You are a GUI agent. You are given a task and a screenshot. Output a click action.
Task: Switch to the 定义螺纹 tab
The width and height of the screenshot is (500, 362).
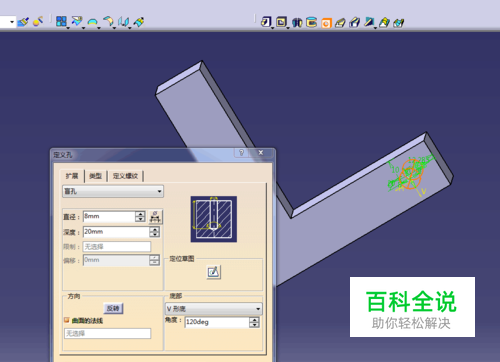tap(125, 176)
